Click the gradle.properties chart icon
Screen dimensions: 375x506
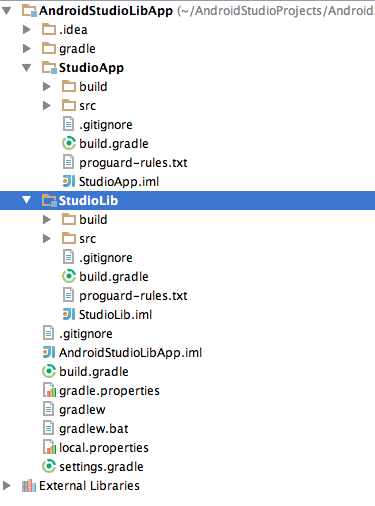click(x=49, y=390)
